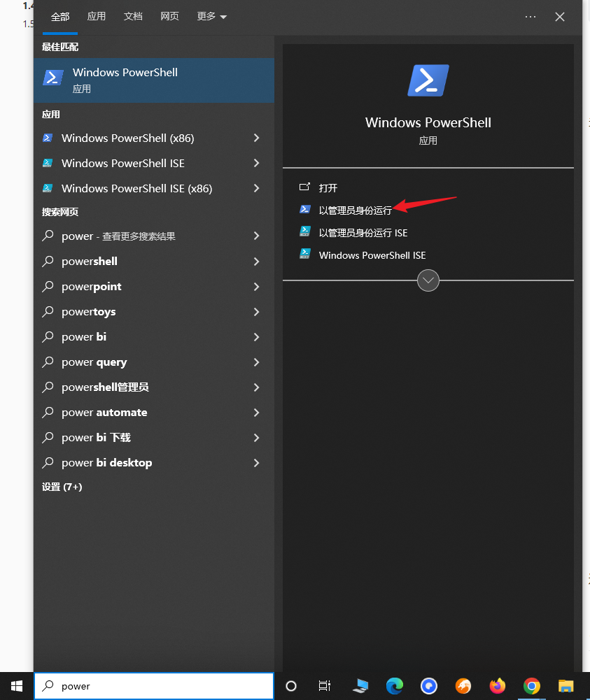Choose the powerpoint web suggestion
Image resolution: width=590 pixels, height=700 pixels.
click(92, 287)
